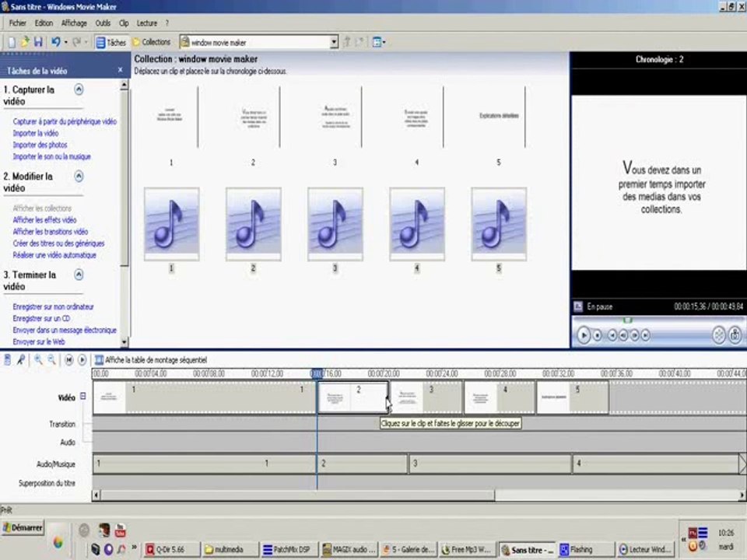Image resolution: width=747 pixels, height=560 pixels.
Task: Click 'Capturer à partir du périphérique vidéo'
Action: click(x=65, y=121)
